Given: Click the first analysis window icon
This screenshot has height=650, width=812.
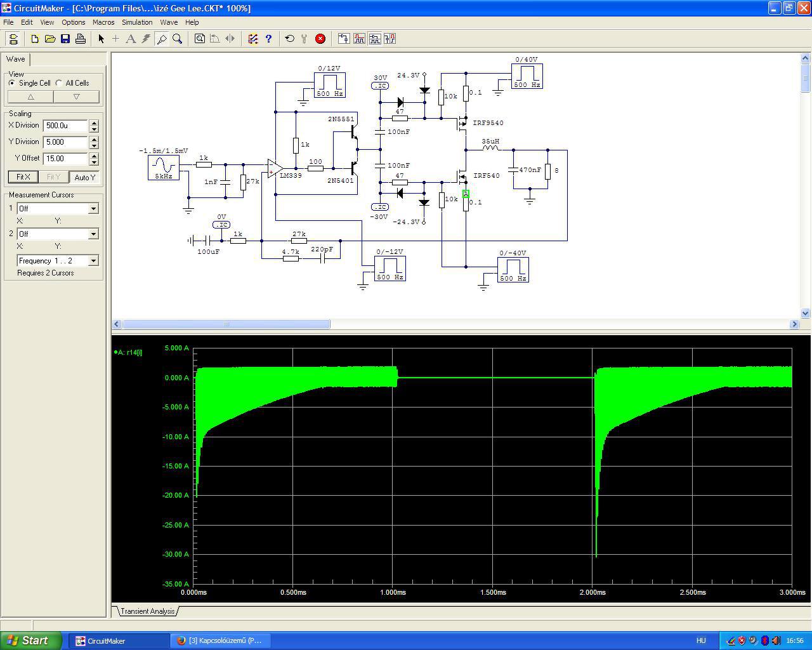Looking at the screenshot, I should tap(344, 39).
